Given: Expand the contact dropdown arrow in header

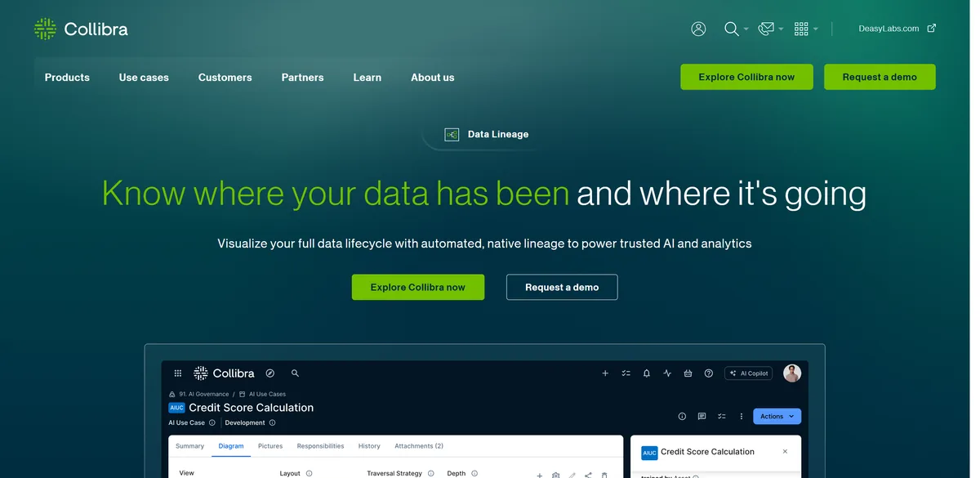Looking at the screenshot, I should tap(781, 29).
